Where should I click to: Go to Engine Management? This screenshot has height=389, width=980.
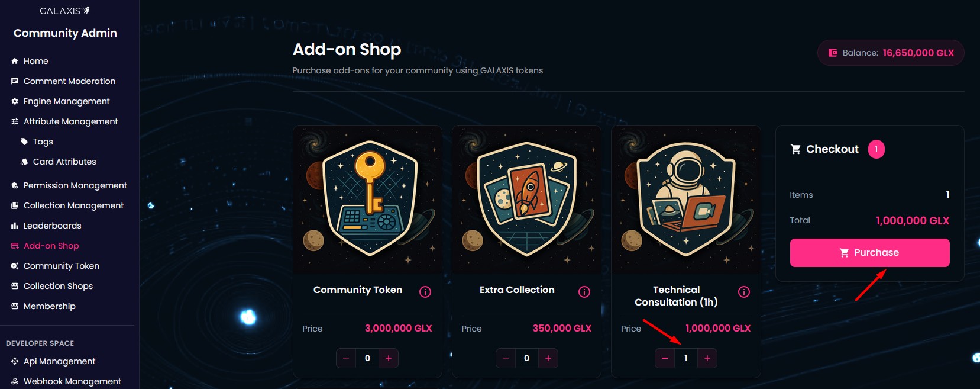(66, 101)
